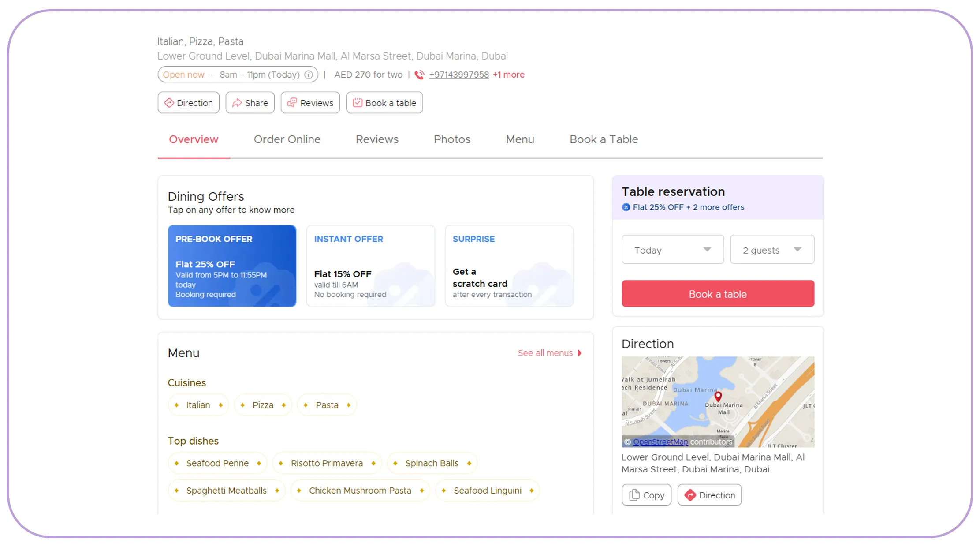Click the arrow next to See all menus

tap(580, 353)
